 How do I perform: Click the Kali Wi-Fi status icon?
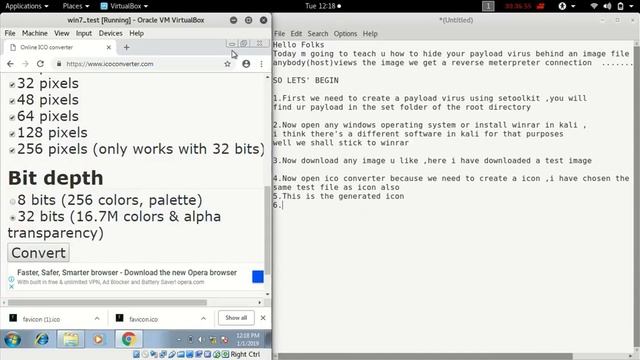click(594, 6)
